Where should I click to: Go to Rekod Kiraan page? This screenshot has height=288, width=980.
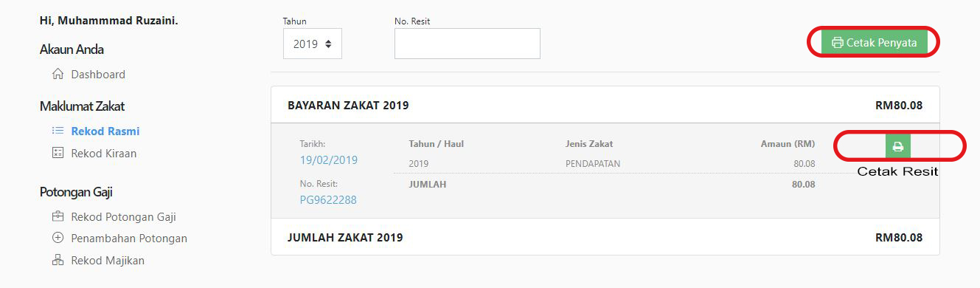pos(104,154)
